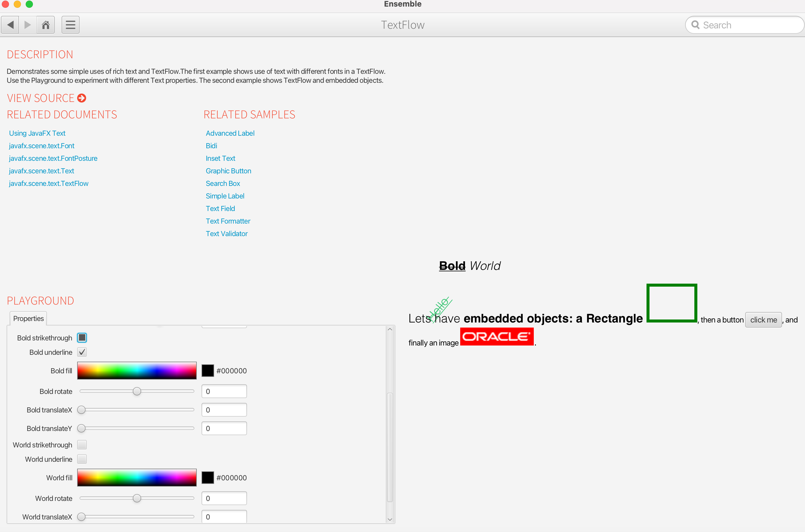Enable the World strikethrough checkbox

coord(82,444)
